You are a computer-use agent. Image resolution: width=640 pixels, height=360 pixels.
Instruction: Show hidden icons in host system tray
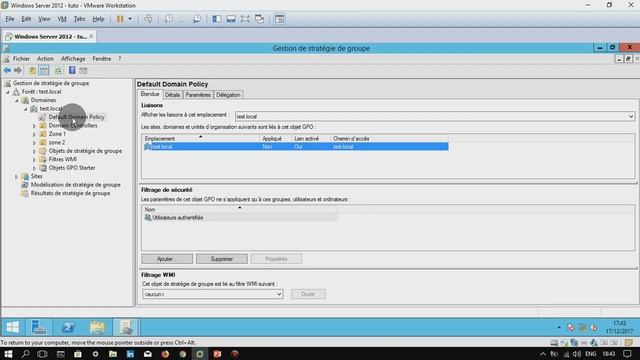[x=543, y=354]
